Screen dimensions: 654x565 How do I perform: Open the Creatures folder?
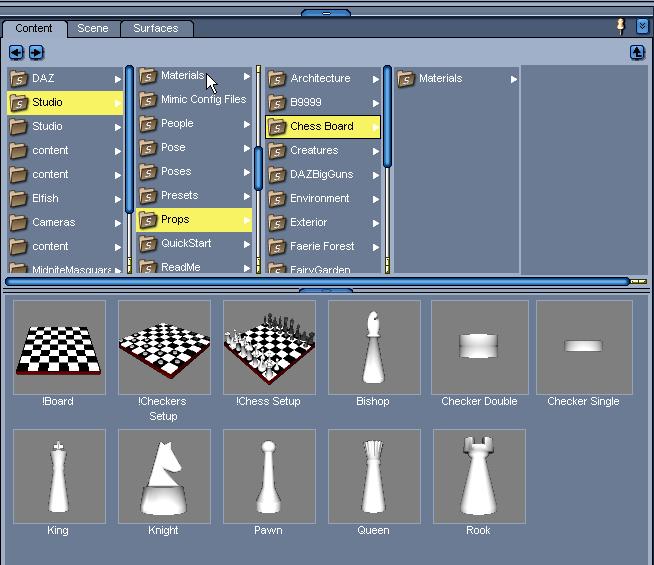[323, 151]
